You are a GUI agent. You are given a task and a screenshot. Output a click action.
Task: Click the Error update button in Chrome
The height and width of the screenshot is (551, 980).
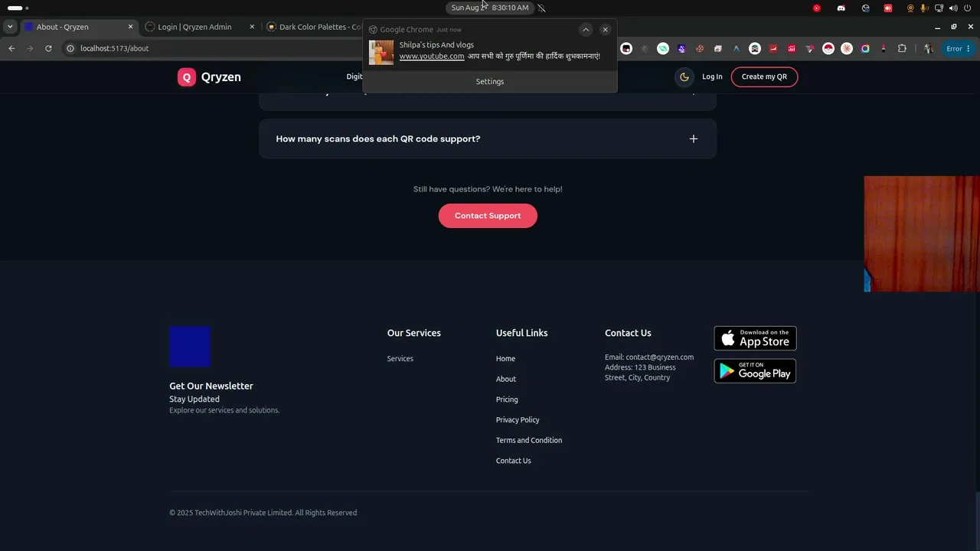click(959, 48)
